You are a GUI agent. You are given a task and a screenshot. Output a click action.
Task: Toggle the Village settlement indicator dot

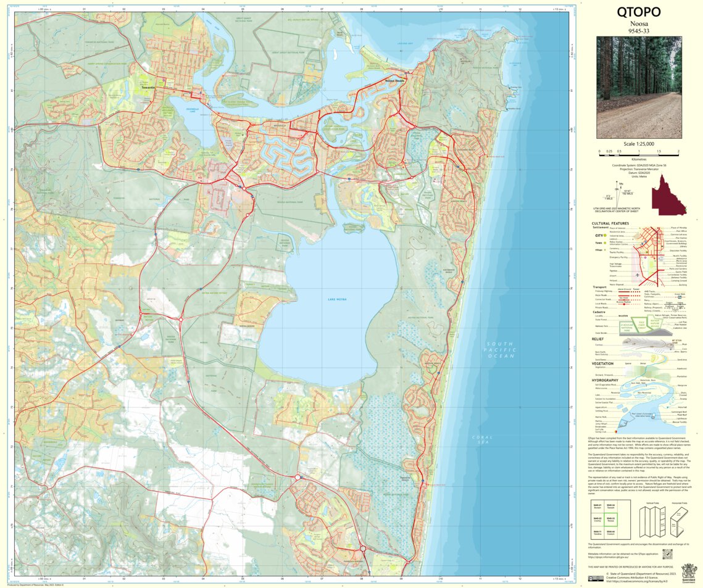tap(604, 250)
